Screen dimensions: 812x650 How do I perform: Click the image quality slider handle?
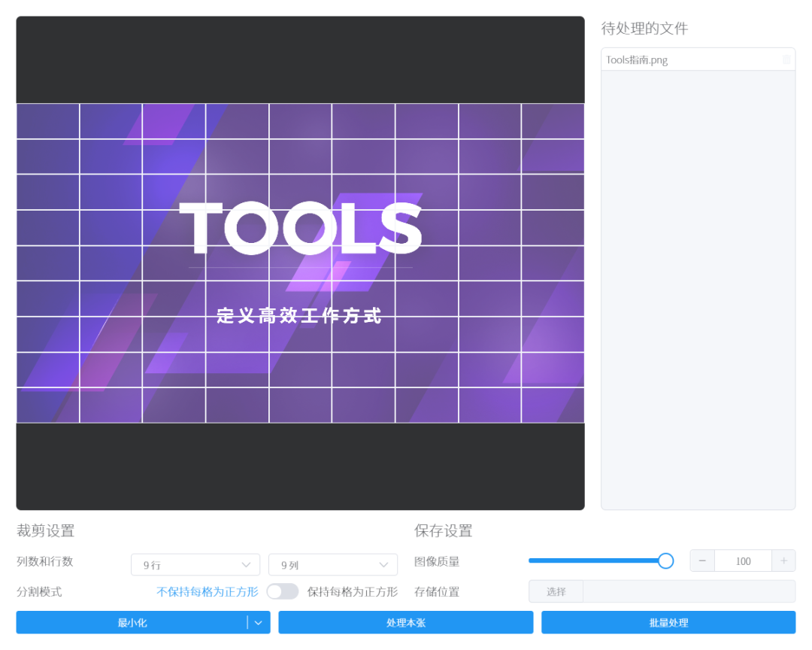[665, 560]
